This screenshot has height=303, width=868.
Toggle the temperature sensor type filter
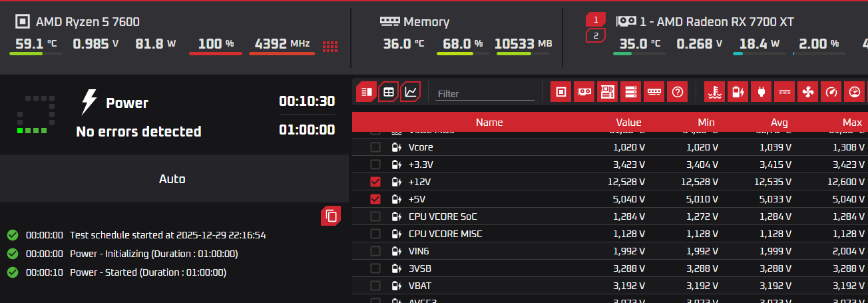[x=715, y=92]
